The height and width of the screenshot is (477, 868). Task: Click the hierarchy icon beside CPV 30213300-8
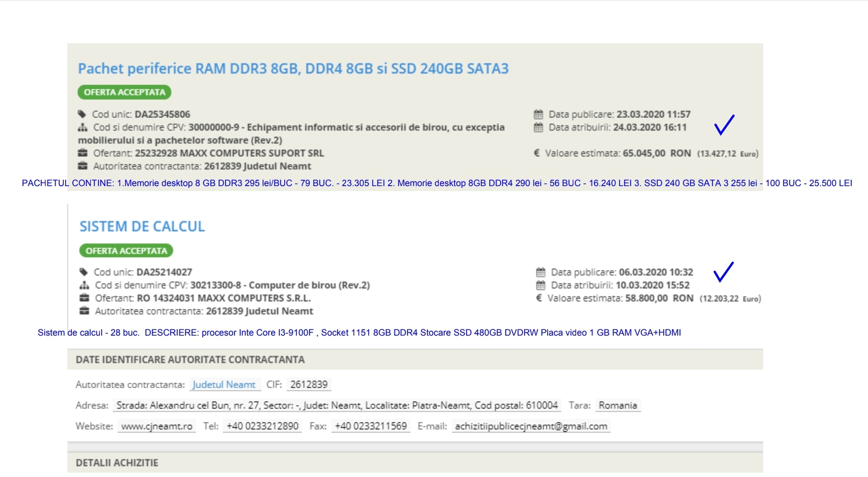coord(84,285)
